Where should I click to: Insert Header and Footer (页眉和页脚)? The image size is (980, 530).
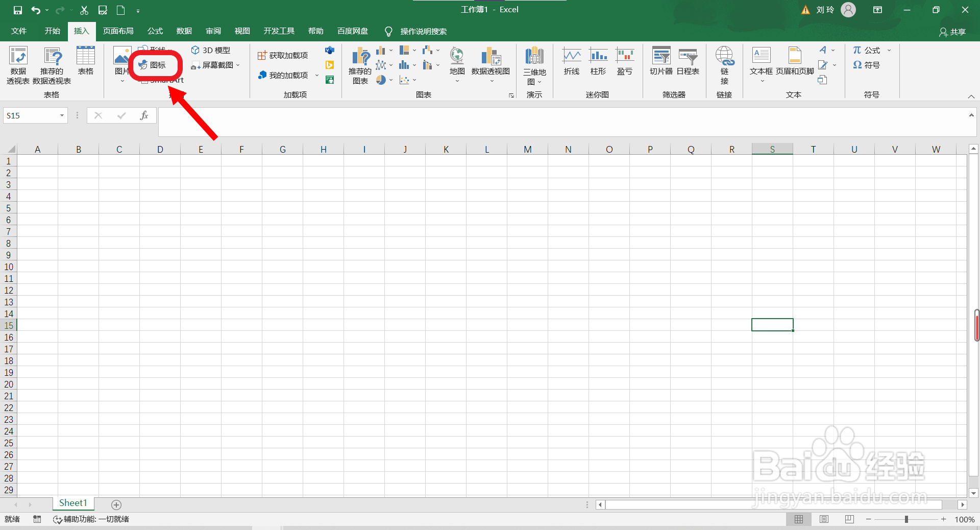tap(795, 61)
